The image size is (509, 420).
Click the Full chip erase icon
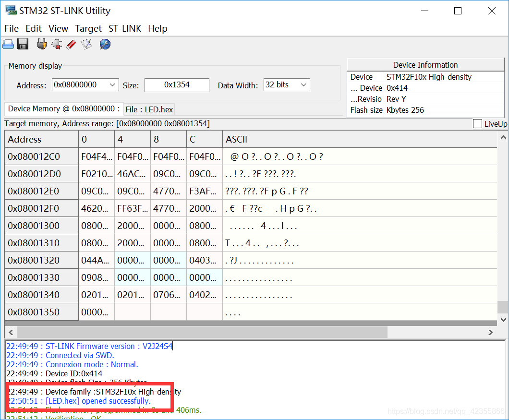click(71, 44)
